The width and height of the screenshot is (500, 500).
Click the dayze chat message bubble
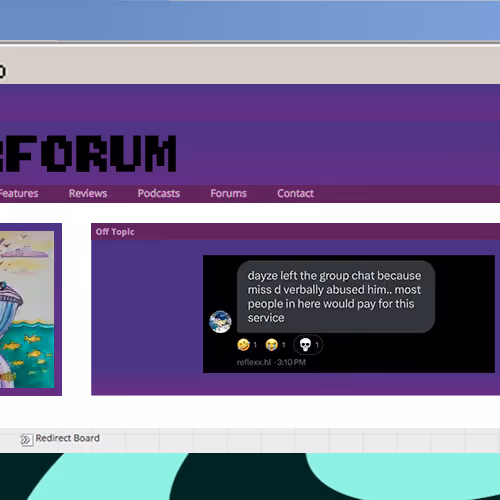(336, 297)
